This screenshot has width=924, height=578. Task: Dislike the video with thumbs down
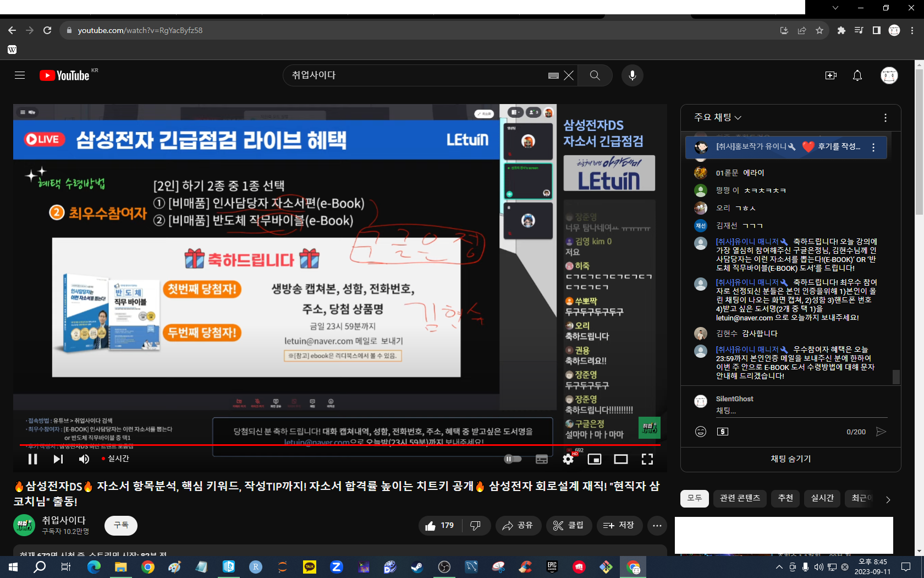[476, 526]
